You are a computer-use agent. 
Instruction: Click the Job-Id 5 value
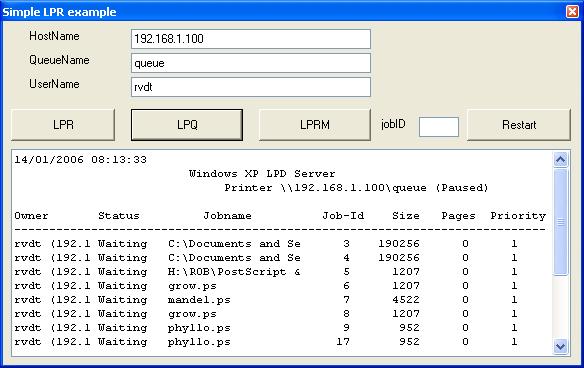click(346, 272)
